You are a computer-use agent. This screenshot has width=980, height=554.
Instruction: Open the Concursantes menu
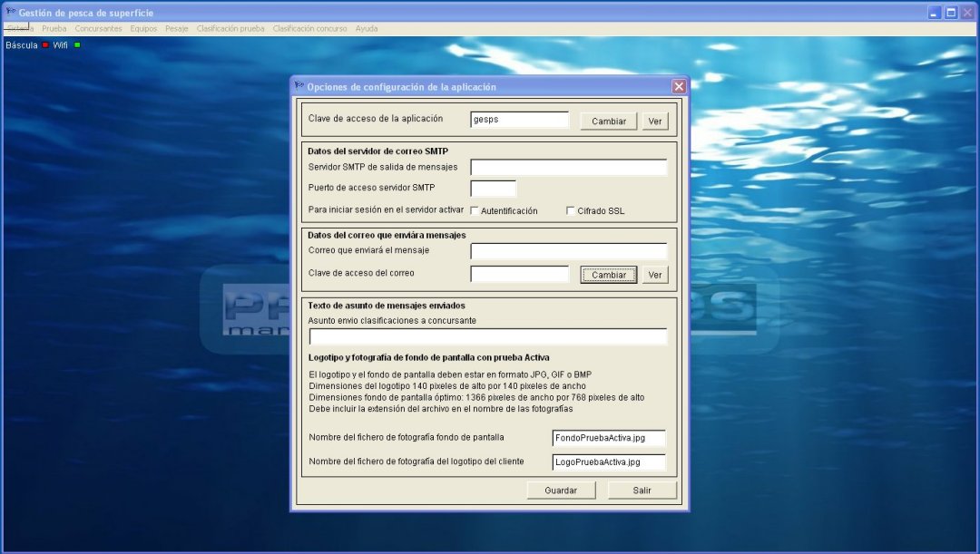(98, 28)
